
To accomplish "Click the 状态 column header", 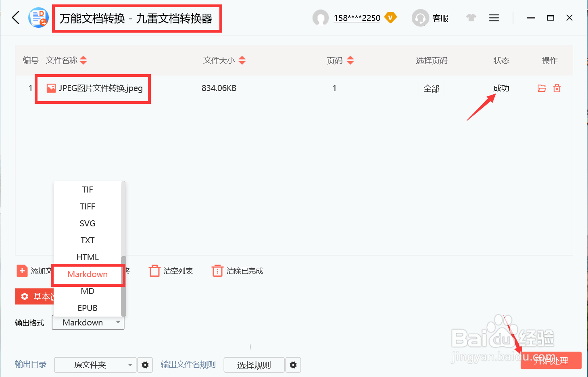I will pos(501,60).
